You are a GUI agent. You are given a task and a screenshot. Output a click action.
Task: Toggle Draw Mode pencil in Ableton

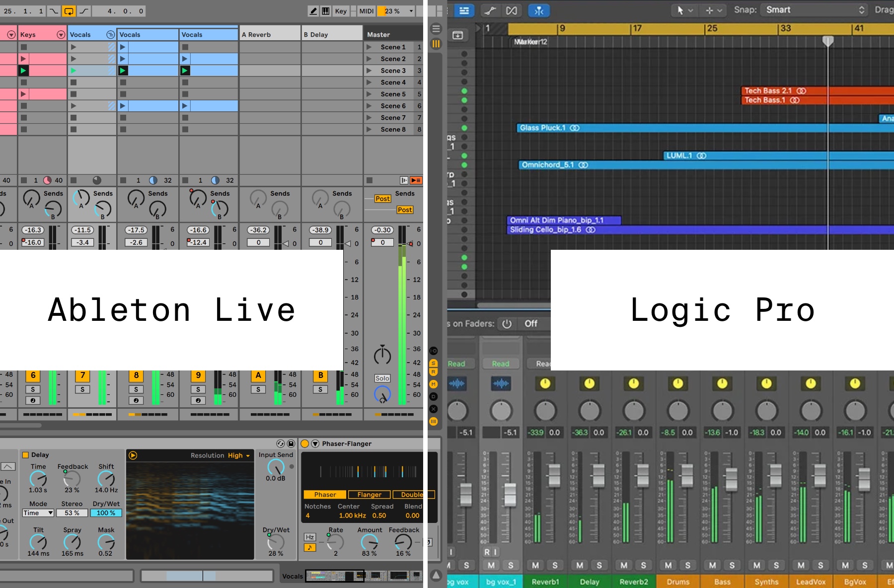click(x=313, y=11)
